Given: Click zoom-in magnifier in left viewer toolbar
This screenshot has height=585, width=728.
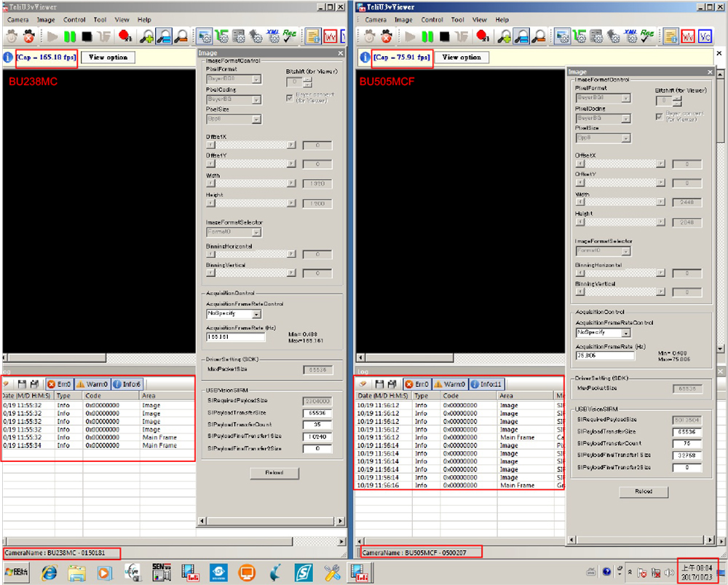Looking at the screenshot, I should (x=147, y=36).
